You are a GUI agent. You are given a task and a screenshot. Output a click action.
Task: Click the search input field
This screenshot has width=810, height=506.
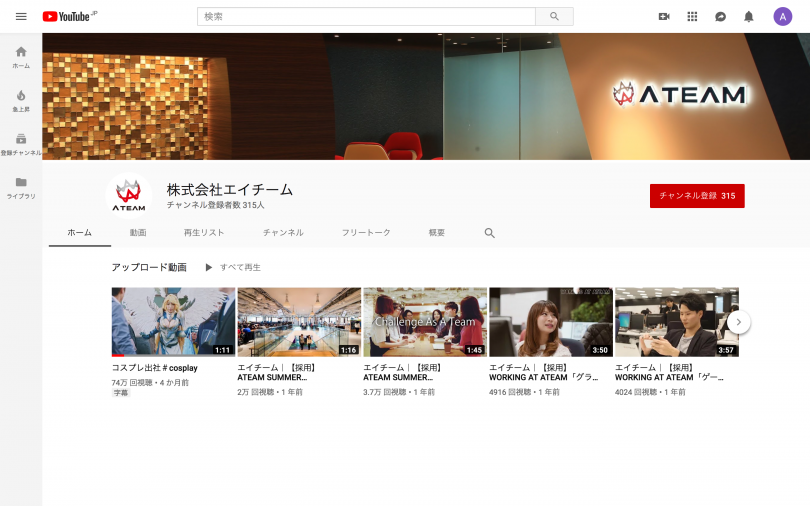pyautogui.click(x=366, y=17)
